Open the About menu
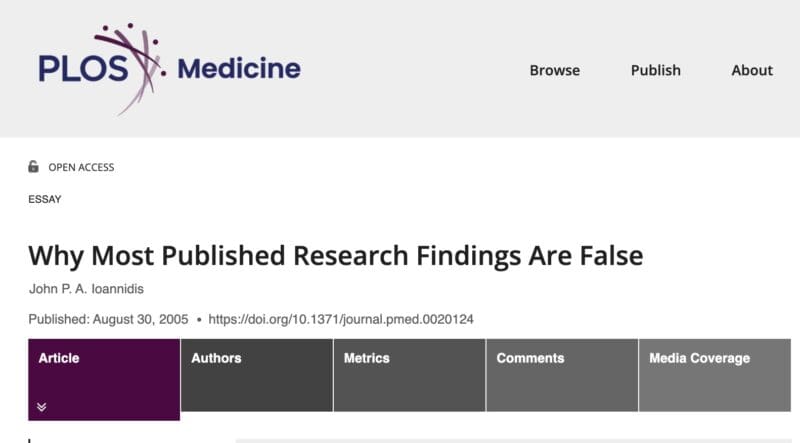800x443 pixels. pos(752,70)
